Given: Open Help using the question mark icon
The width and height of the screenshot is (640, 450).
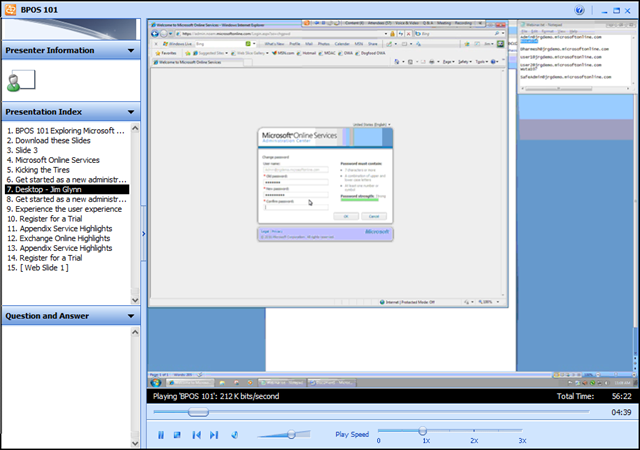Looking at the screenshot, I should pyautogui.click(x=607, y=10).
